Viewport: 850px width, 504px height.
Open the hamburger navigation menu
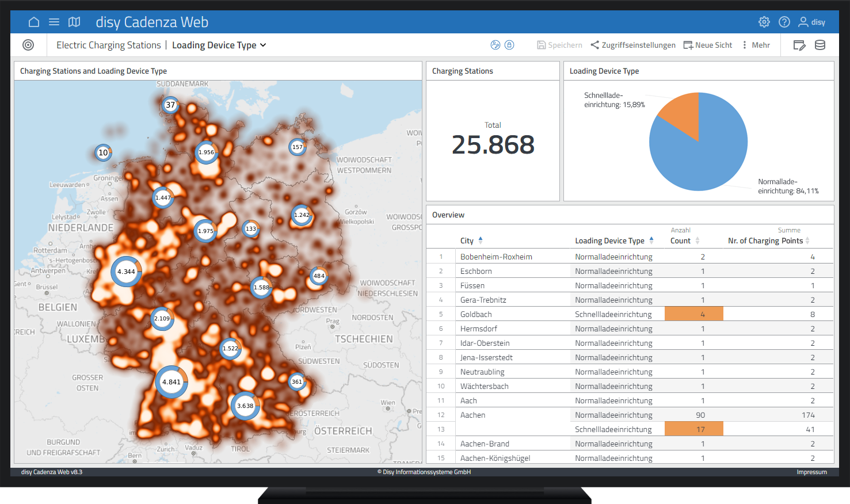(x=54, y=22)
